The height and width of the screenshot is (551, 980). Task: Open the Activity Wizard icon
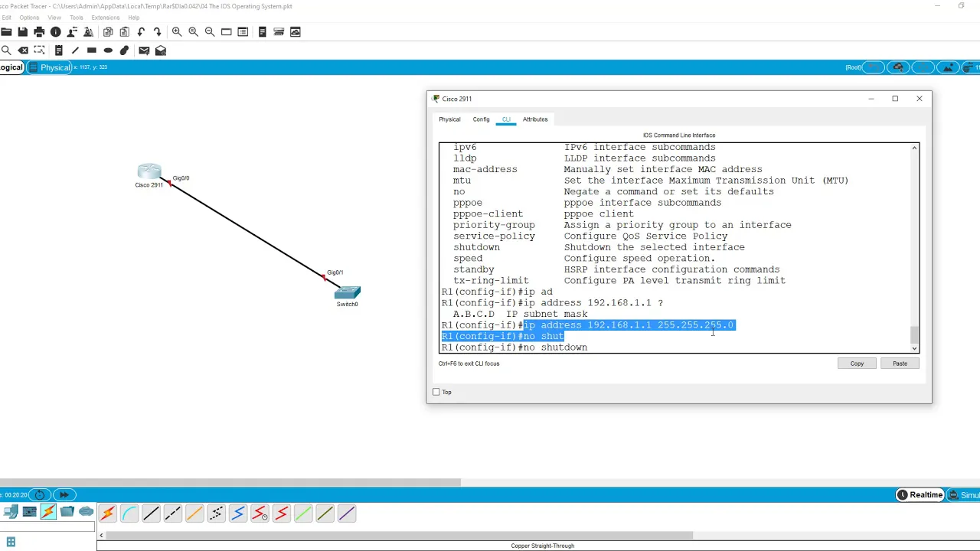[x=89, y=32]
